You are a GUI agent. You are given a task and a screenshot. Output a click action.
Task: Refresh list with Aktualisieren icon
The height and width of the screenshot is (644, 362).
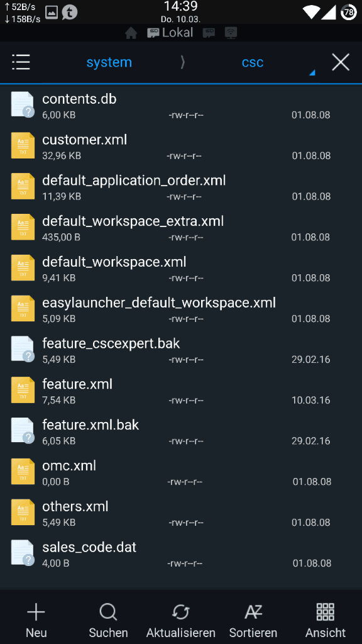[x=180, y=613]
